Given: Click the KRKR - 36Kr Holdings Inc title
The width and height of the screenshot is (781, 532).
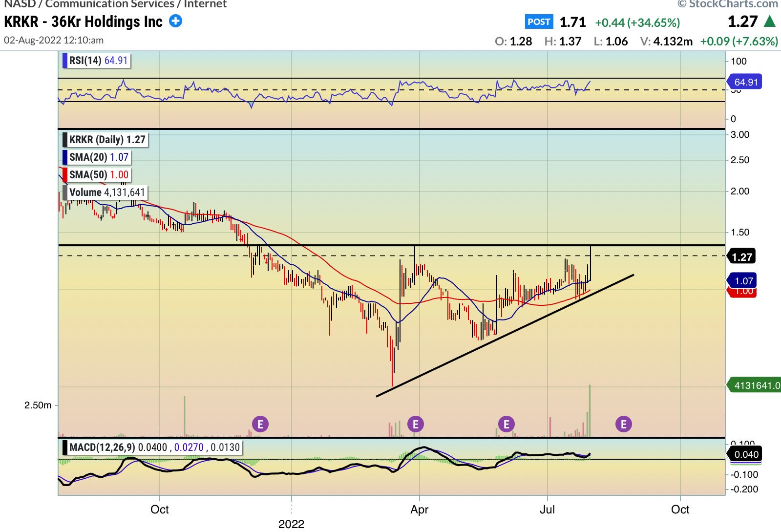Looking at the screenshot, I should [84, 21].
